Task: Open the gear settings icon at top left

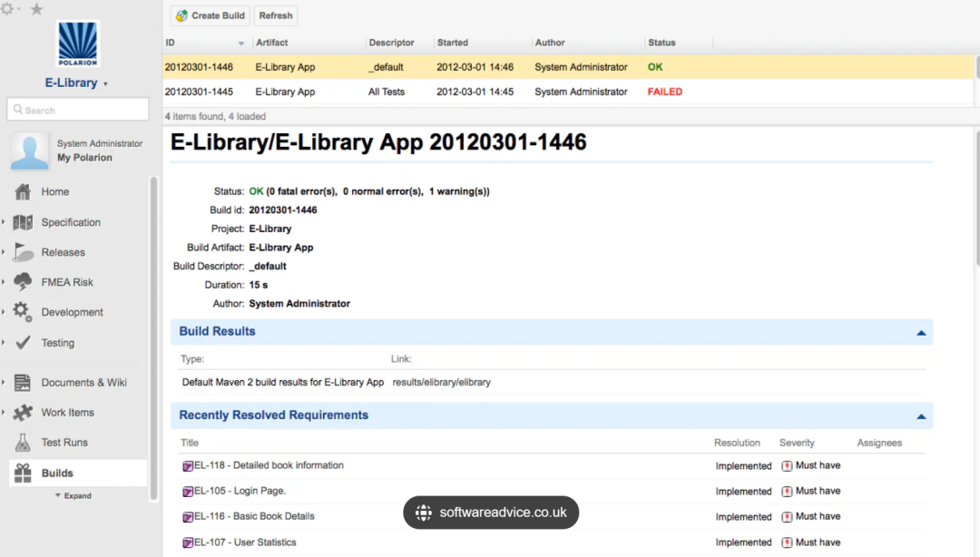Action: (7, 9)
